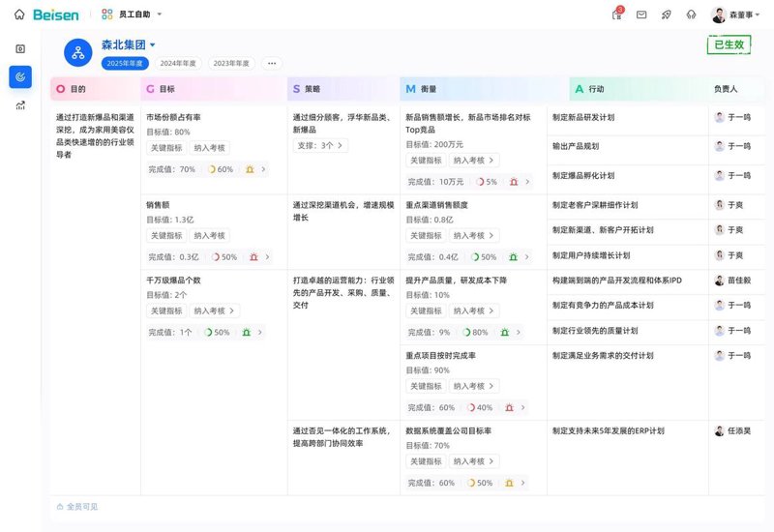
Task: Select first left sidebar icon
Action: coord(20,49)
